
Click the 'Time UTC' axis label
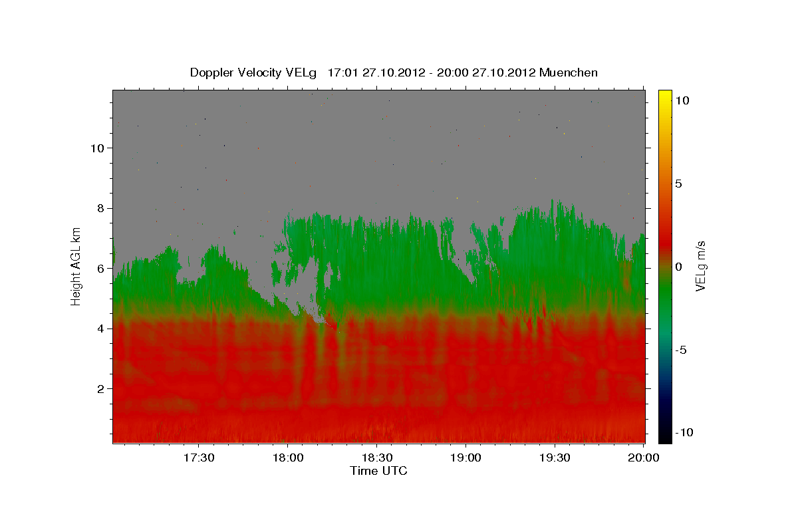click(x=378, y=471)
